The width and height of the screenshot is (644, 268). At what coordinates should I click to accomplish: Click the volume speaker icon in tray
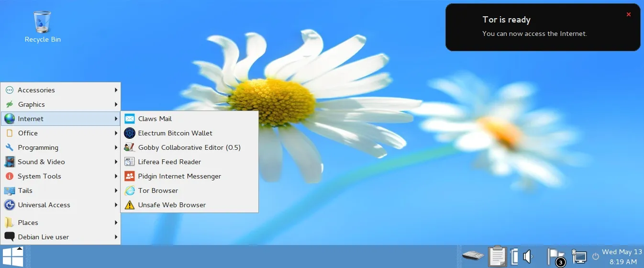point(528,257)
